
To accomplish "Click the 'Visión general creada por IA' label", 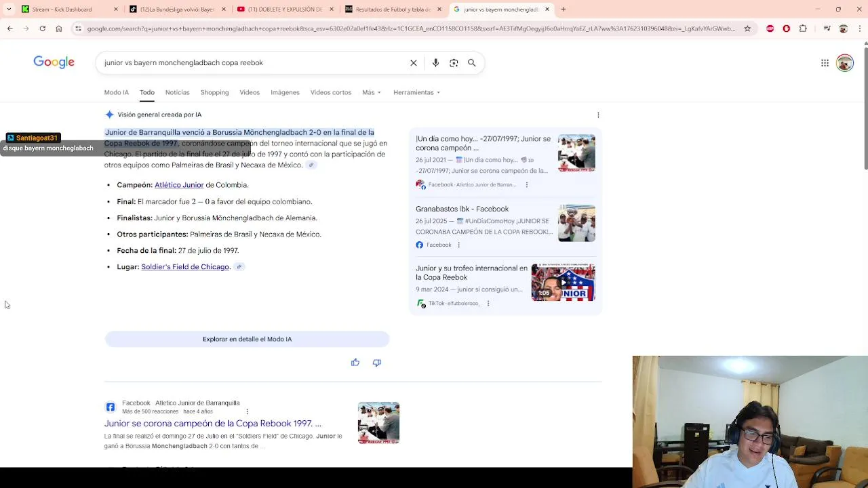I will [x=159, y=115].
